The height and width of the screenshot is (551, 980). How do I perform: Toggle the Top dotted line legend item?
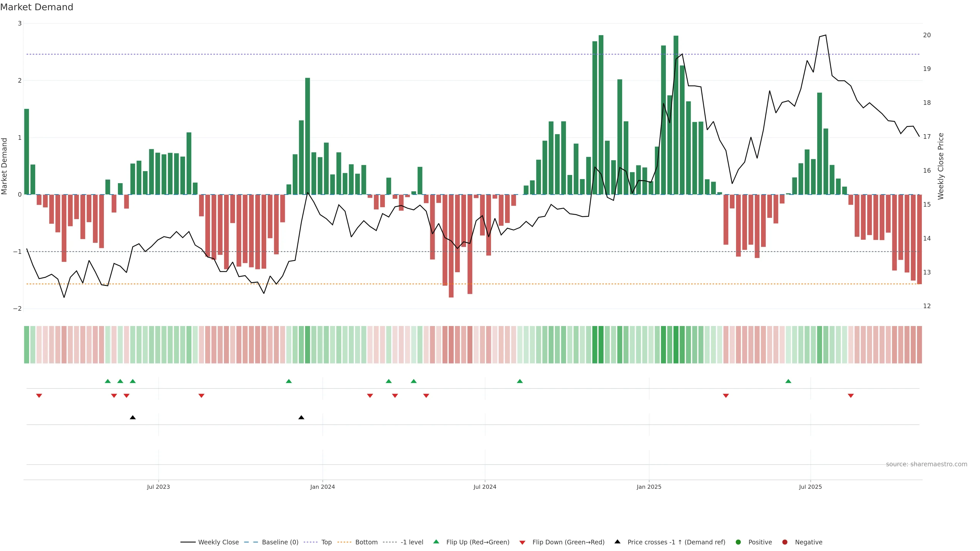coord(326,542)
